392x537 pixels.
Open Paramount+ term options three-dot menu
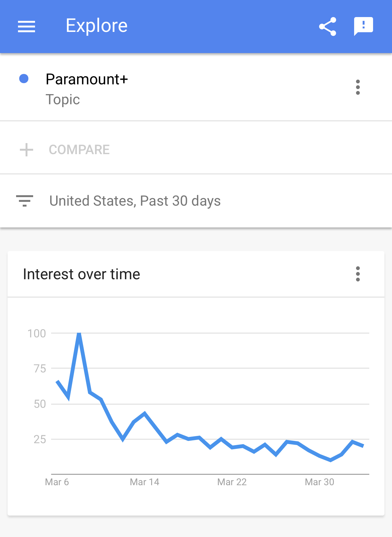coord(358,87)
